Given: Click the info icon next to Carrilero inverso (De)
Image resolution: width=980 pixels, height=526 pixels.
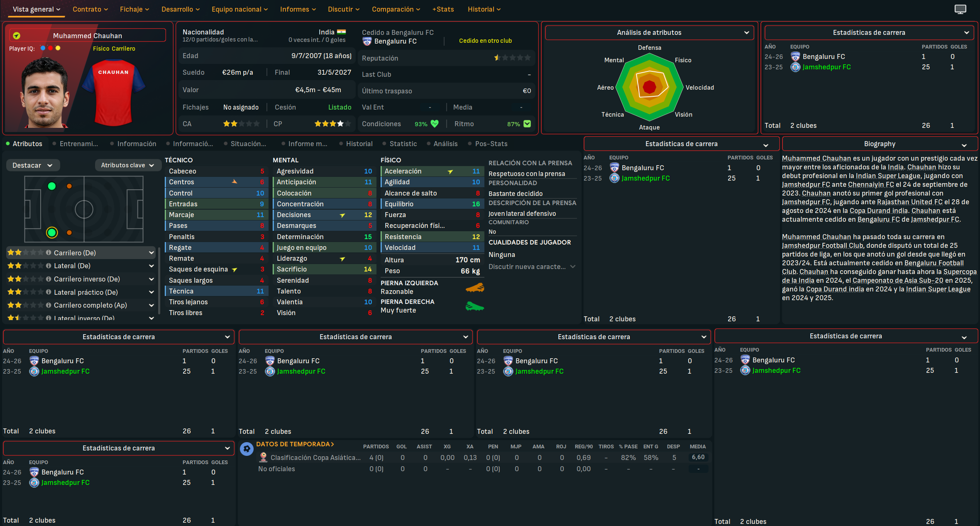Looking at the screenshot, I should (x=49, y=279).
